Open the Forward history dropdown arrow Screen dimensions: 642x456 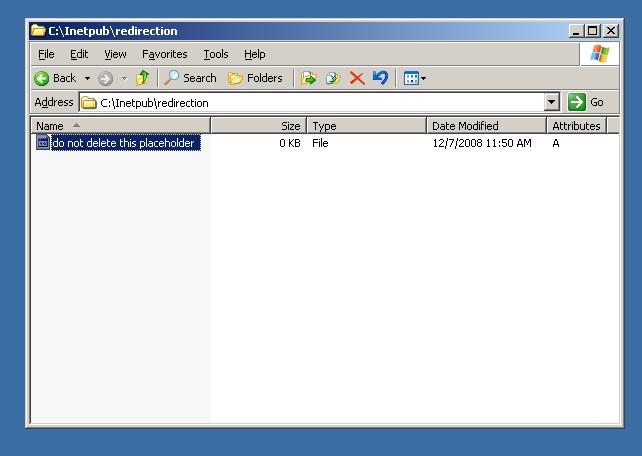pyautogui.click(x=124, y=78)
